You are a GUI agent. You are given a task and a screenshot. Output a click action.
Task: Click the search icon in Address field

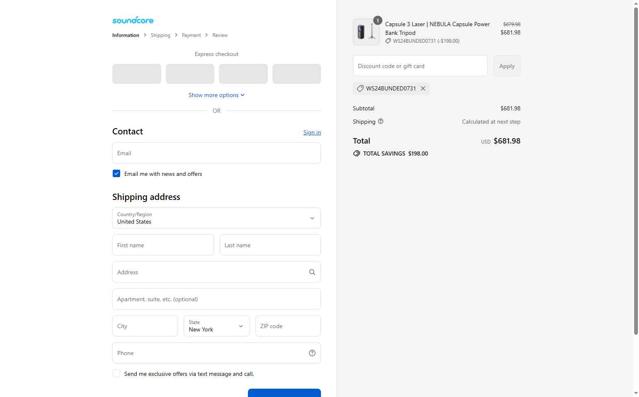[312, 272]
